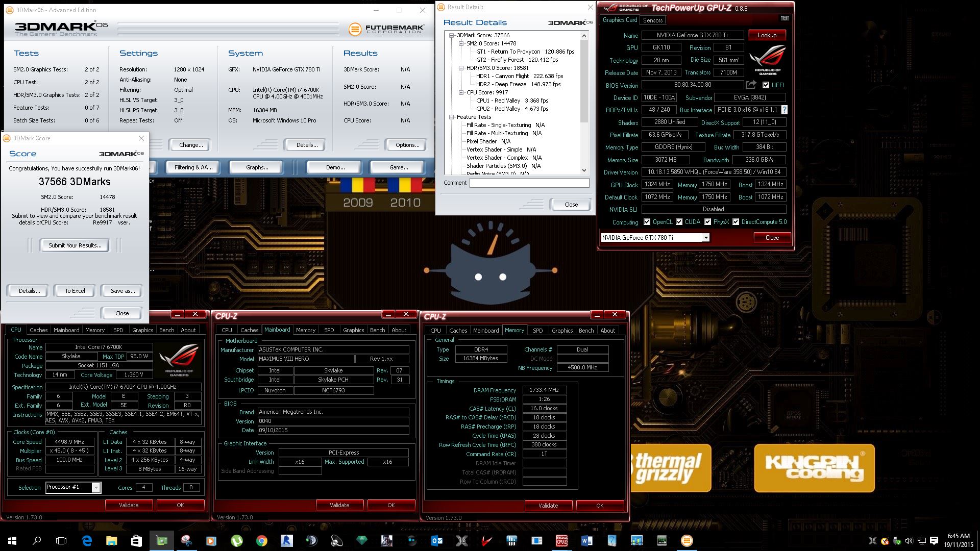The image size is (980, 551).
Task: Click Filtering & AA button
Action: tap(193, 167)
